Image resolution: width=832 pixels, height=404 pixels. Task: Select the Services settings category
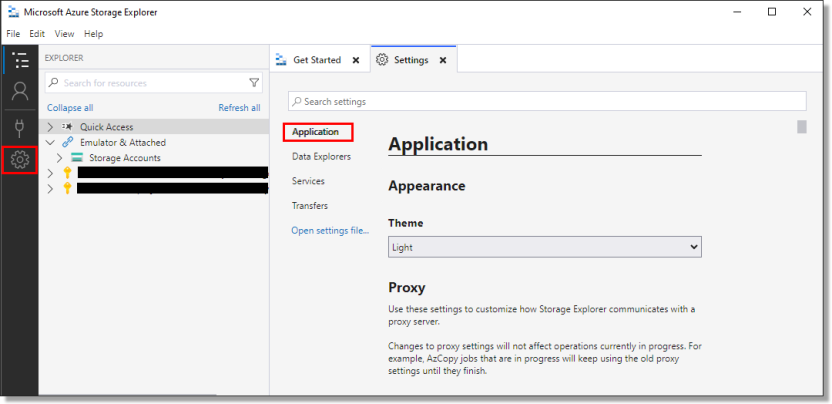click(308, 181)
